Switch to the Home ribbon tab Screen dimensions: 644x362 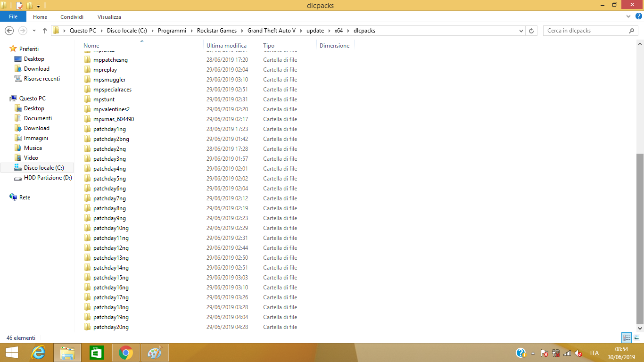(40, 17)
